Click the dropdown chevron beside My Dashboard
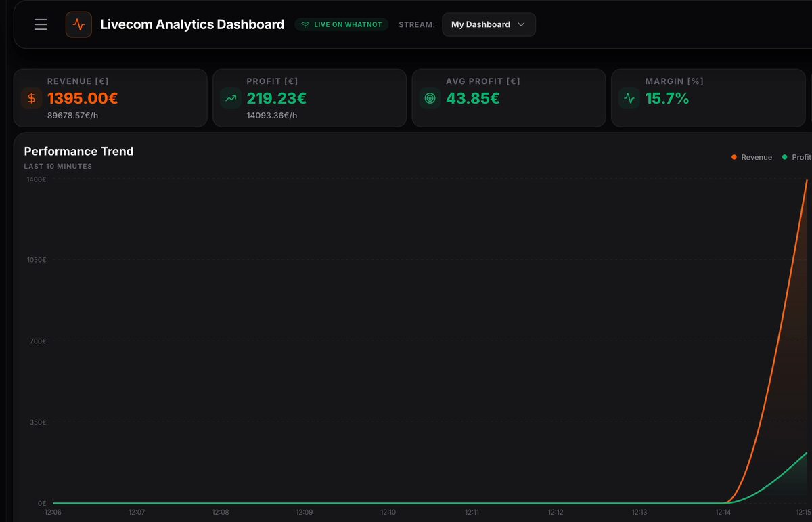This screenshot has width=812, height=522. (x=521, y=24)
